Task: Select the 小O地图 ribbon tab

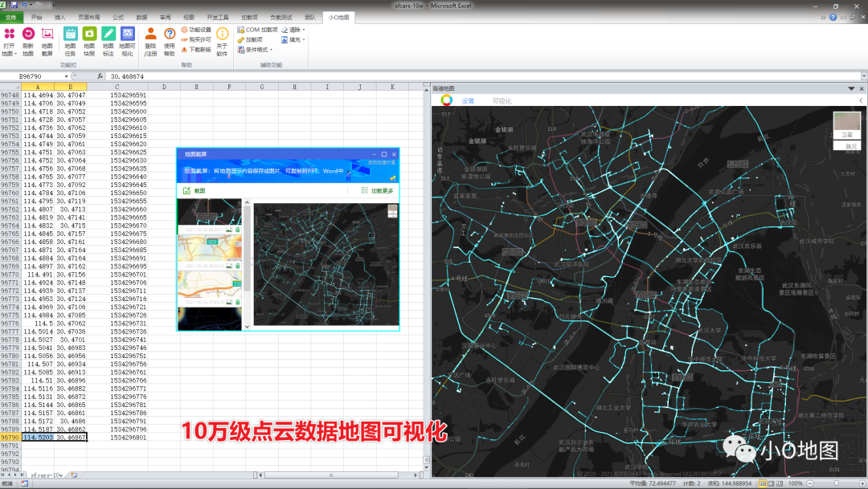Action: [338, 18]
